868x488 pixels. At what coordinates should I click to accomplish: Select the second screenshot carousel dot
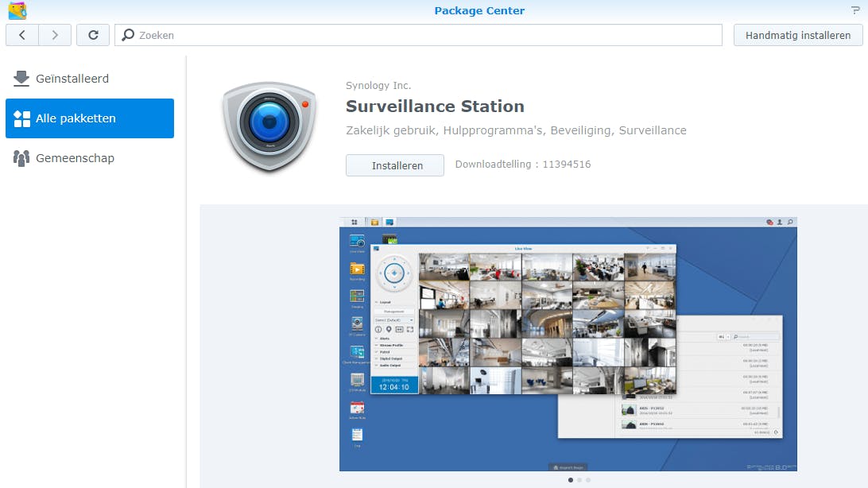click(x=579, y=480)
